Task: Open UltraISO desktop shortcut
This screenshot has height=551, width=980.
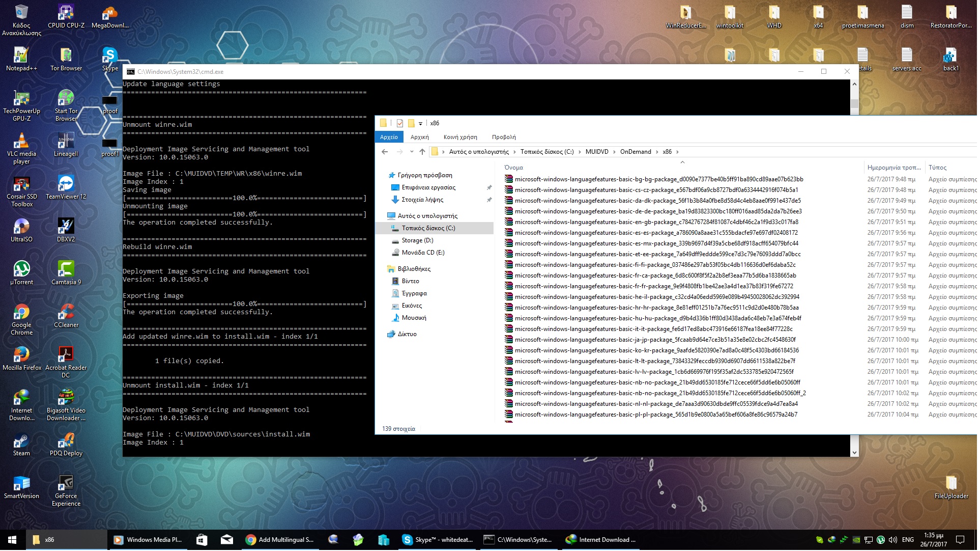Action: tap(21, 230)
